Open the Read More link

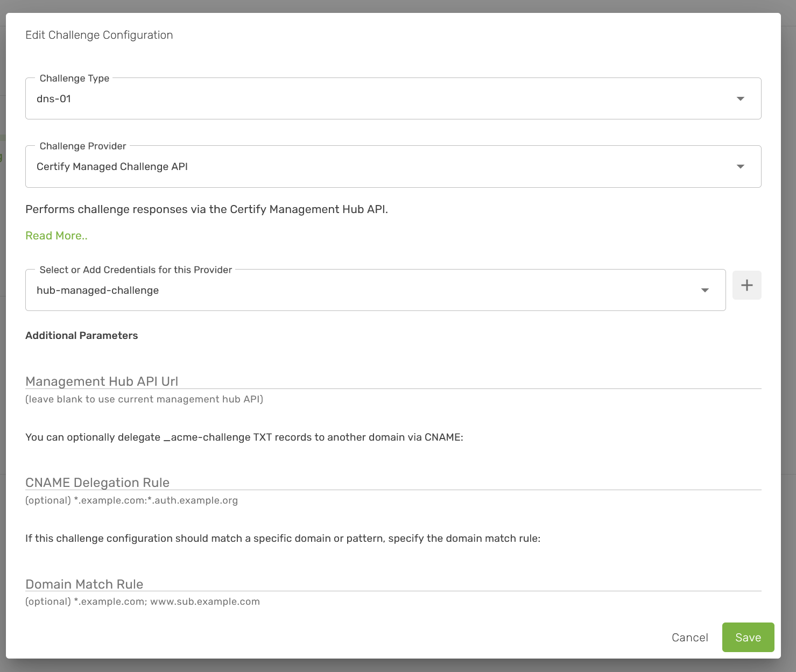57,236
